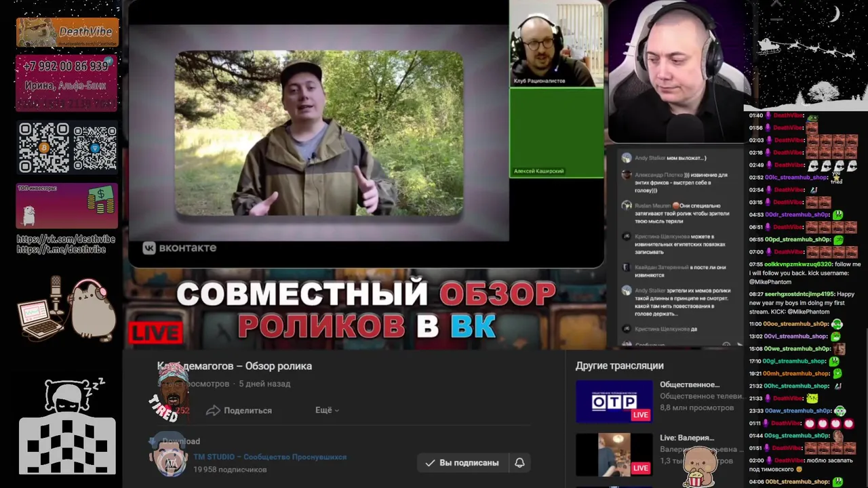Click the Bitcoin QR code in the left overlay

click(x=43, y=147)
